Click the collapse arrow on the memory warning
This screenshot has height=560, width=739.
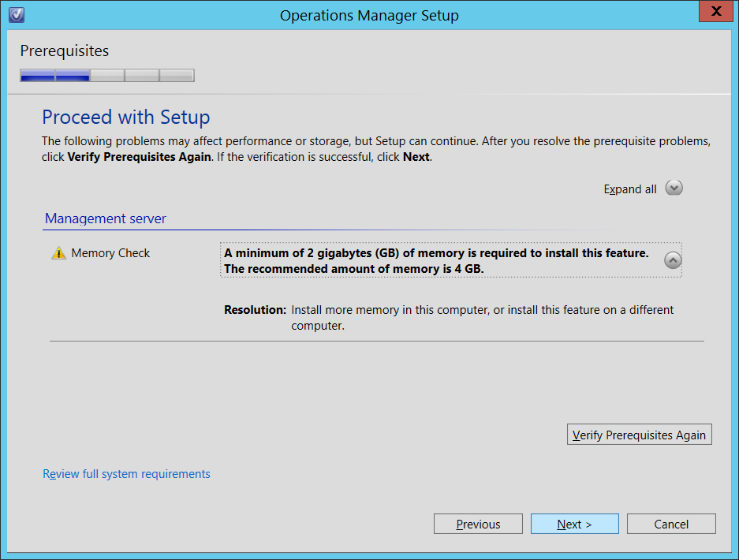[671, 259]
